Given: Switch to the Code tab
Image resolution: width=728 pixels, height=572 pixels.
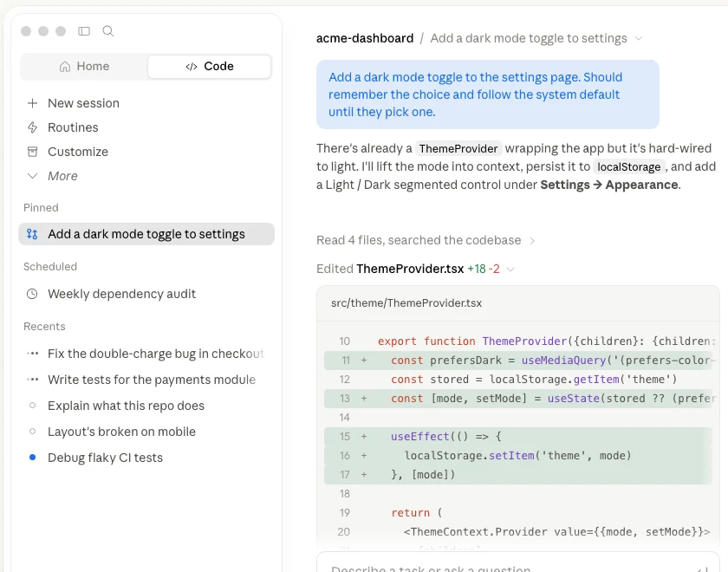Looking at the screenshot, I should click(x=210, y=67).
